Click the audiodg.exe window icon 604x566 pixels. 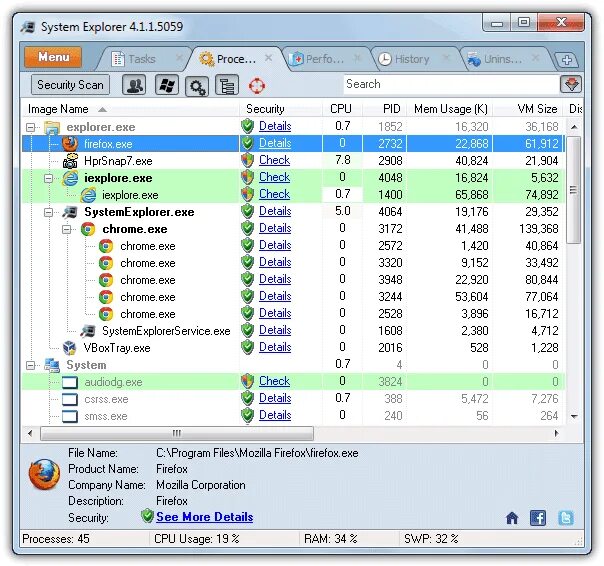pyautogui.click(x=70, y=382)
